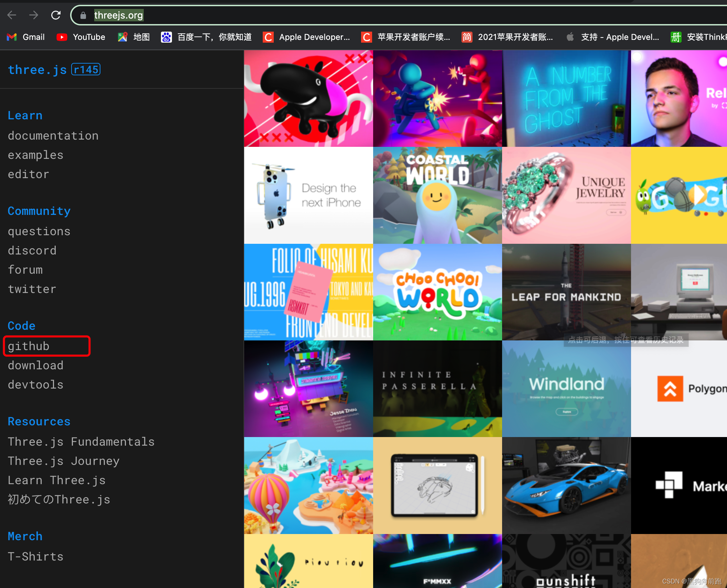Open the Apple Developer bookmark
The height and width of the screenshot is (588, 727).
(306, 37)
